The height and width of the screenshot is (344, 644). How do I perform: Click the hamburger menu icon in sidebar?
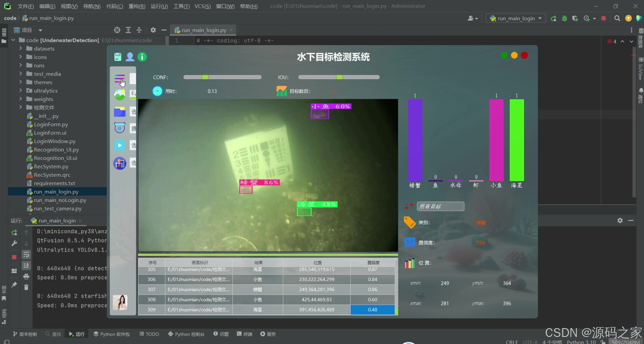tap(120, 78)
